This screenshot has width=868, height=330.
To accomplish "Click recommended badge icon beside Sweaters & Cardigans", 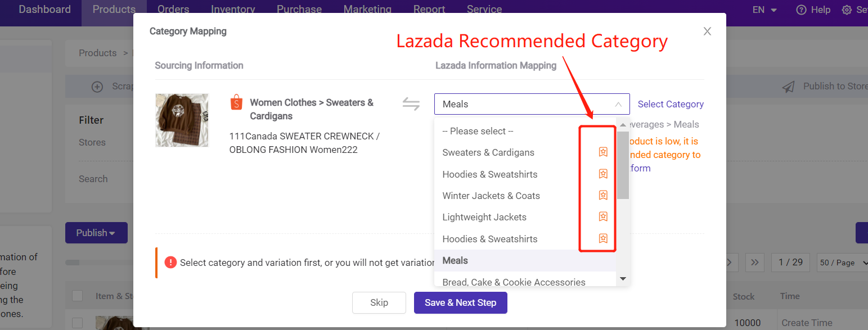I will point(603,152).
